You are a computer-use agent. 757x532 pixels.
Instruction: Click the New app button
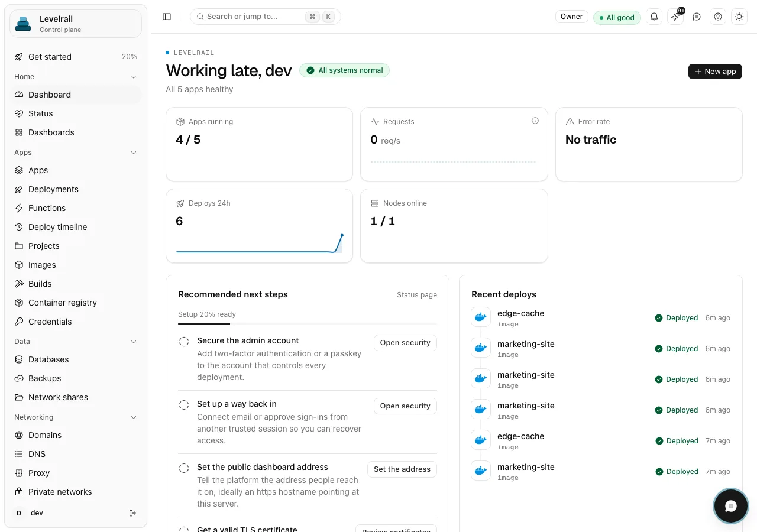pyautogui.click(x=715, y=71)
